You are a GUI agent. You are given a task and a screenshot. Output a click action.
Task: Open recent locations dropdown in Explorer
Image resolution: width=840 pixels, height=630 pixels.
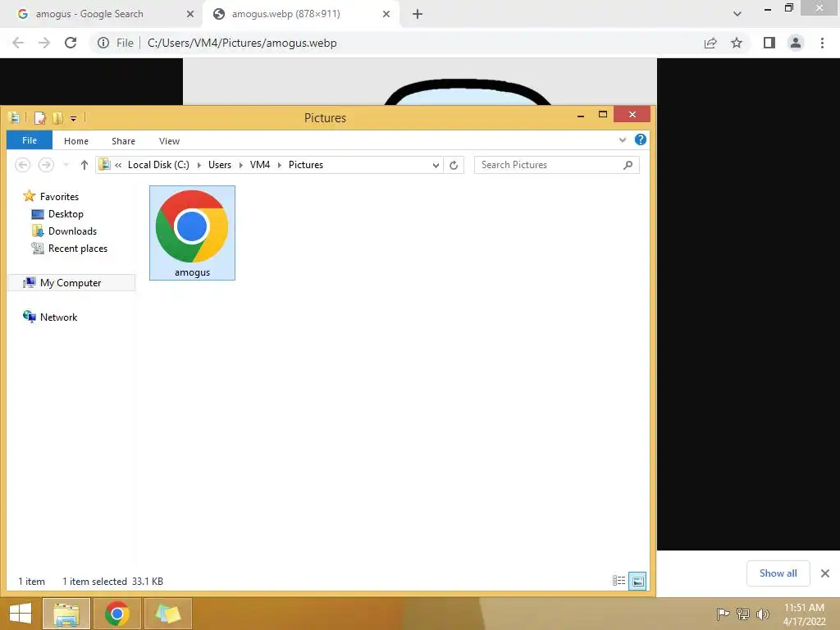point(66,165)
